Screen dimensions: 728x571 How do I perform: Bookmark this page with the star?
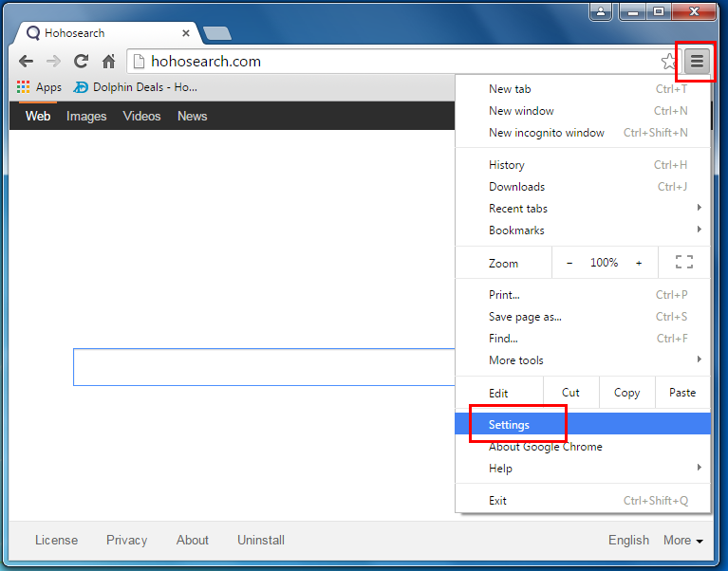pos(668,62)
